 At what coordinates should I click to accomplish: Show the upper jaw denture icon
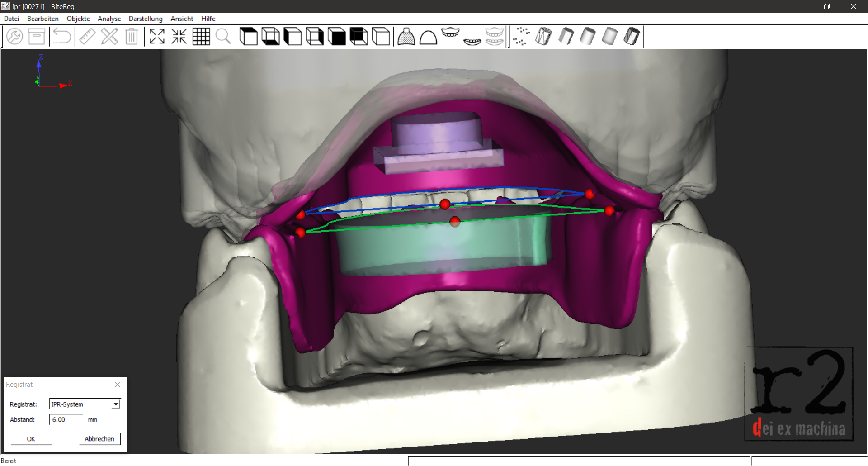(450, 33)
